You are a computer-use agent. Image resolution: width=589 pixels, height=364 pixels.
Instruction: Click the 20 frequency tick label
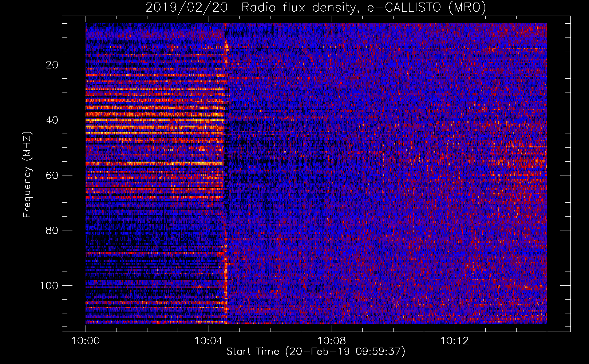click(52, 65)
